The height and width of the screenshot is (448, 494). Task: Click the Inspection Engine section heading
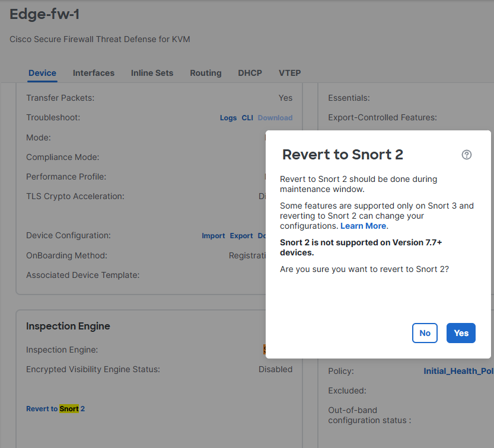coord(68,326)
